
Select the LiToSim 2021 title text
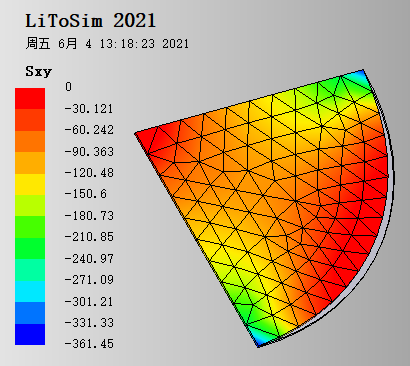click(x=91, y=21)
